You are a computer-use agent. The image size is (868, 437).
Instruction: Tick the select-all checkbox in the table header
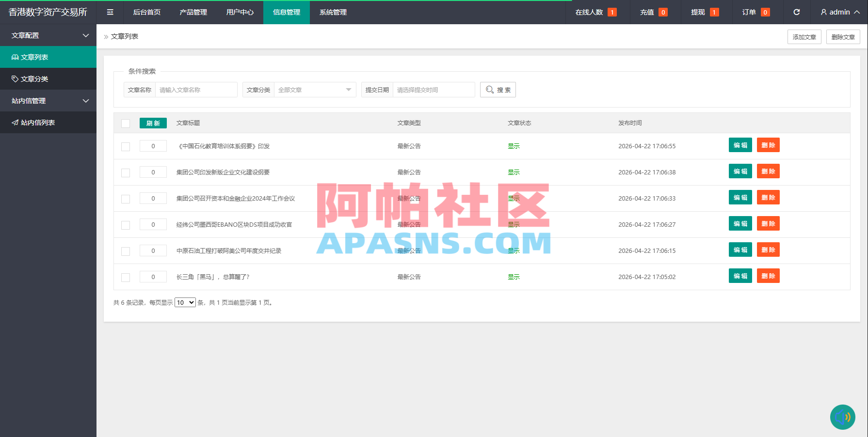pyautogui.click(x=126, y=124)
